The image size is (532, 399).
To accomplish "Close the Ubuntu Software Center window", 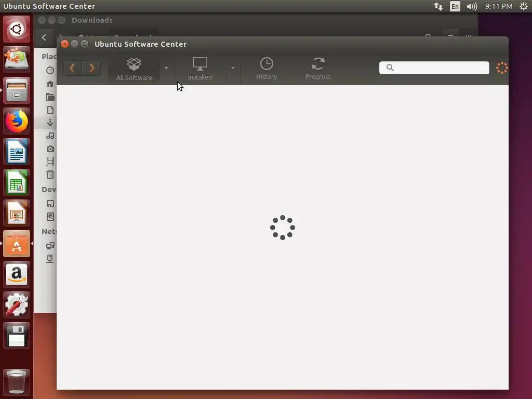I will (x=64, y=44).
